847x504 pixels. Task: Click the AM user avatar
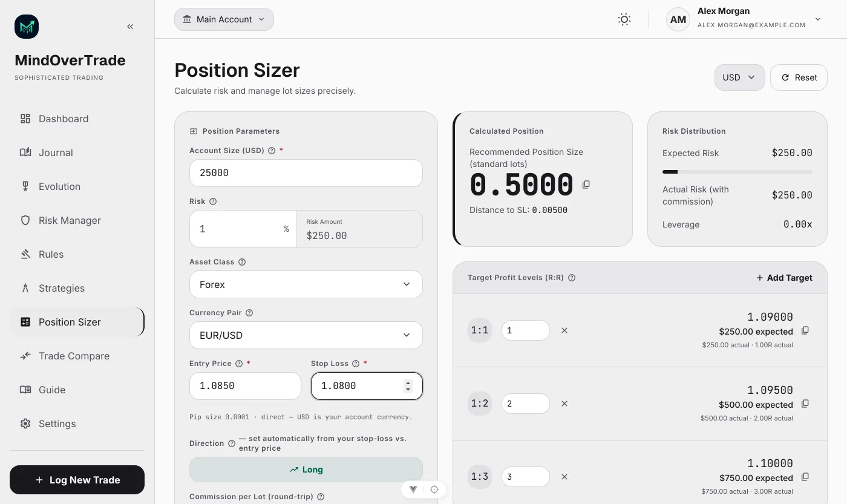[678, 19]
